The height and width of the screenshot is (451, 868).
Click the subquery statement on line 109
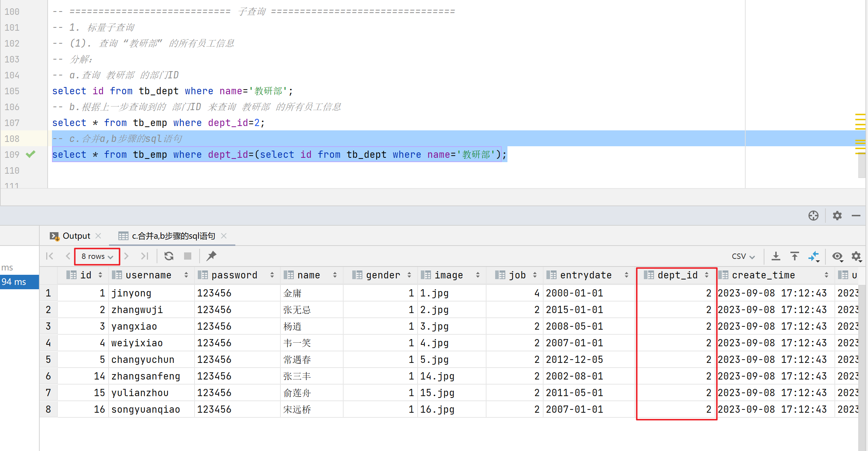[x=279, y=155]
